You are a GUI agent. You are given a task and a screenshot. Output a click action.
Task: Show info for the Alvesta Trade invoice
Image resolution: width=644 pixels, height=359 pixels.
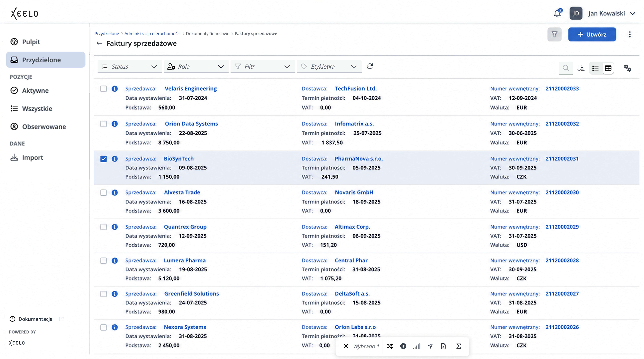click(x=114, y=193)
